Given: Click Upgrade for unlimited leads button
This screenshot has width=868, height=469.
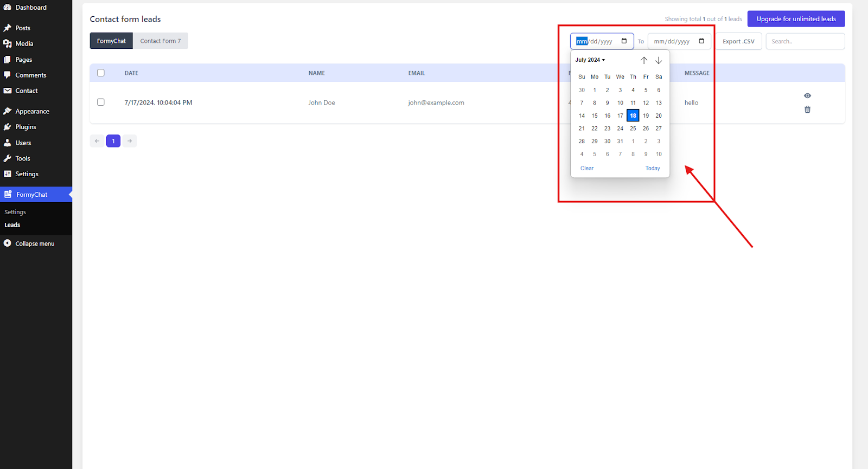Looking at the screenshot, I should 796,19.
